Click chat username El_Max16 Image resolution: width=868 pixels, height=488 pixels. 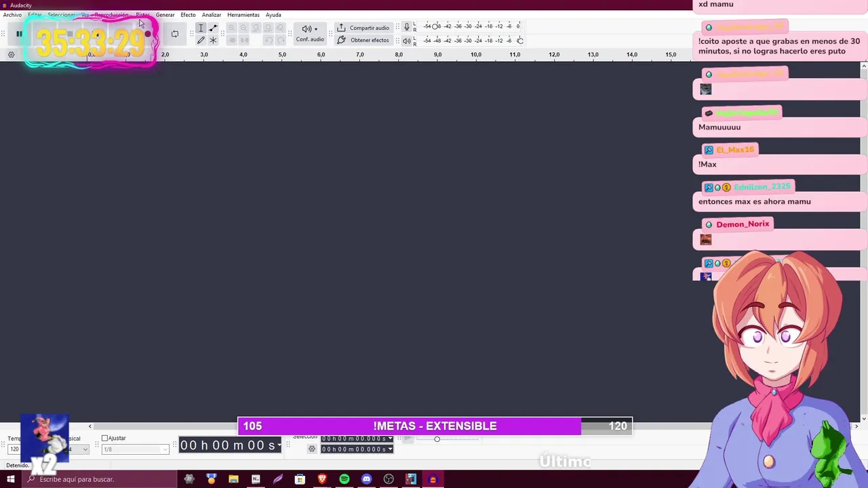click(x=735, y=150)
